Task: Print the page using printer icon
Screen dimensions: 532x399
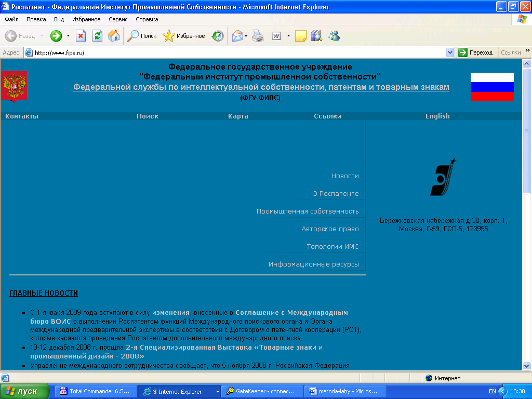Action: point(258,36)
